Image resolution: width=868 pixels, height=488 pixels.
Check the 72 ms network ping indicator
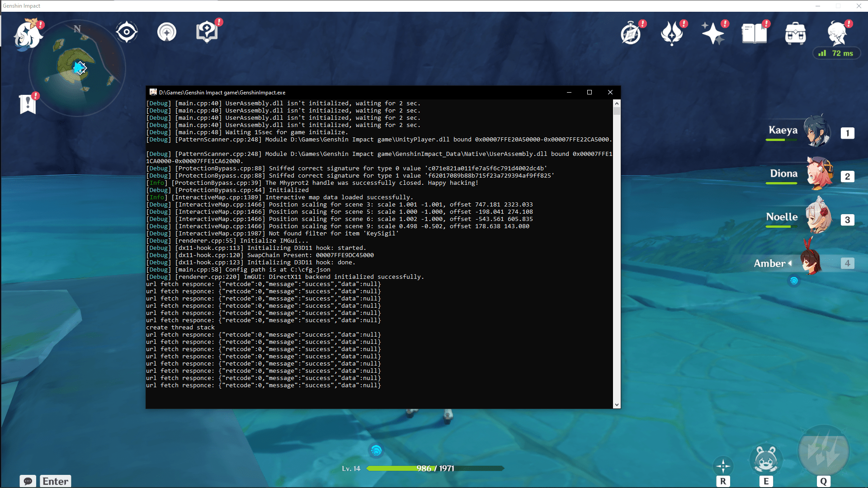pos(836,53)
